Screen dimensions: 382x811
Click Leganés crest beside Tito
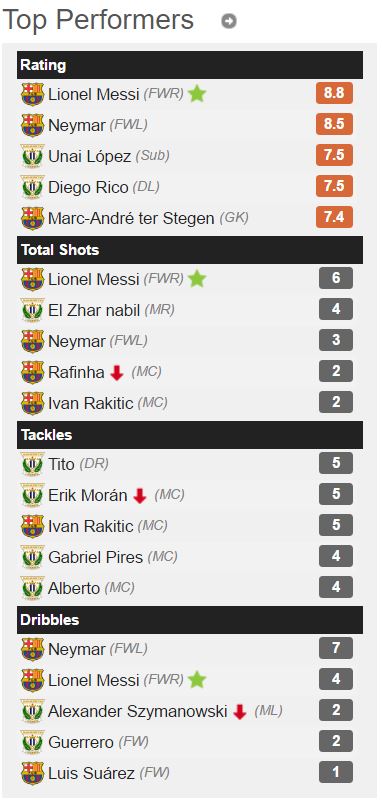[33, 464]
